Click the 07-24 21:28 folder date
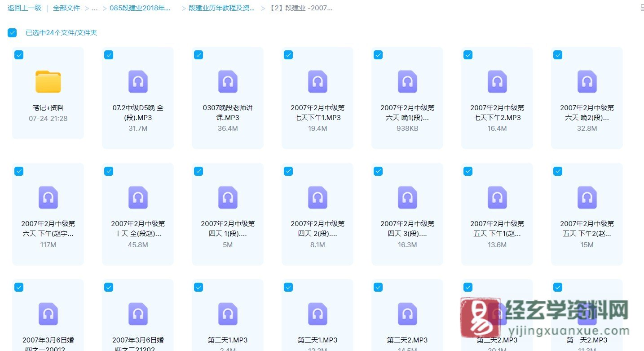Screen dimensions: 644x351 (x=48, y=119)
